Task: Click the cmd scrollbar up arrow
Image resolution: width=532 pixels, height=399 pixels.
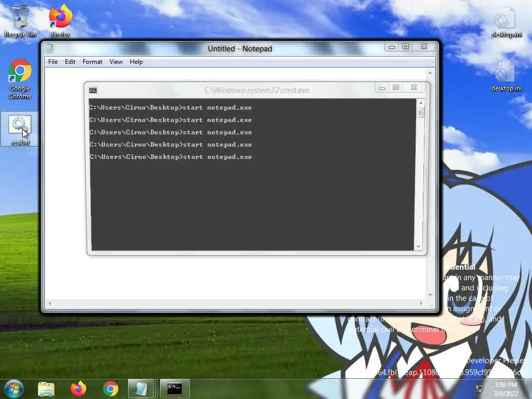Action: point(421,103)
